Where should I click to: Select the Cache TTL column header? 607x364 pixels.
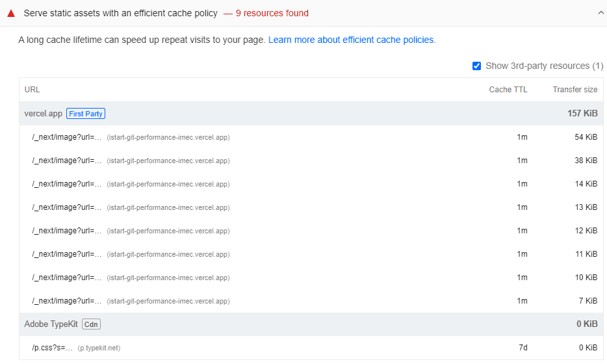(x=508, y=90)
